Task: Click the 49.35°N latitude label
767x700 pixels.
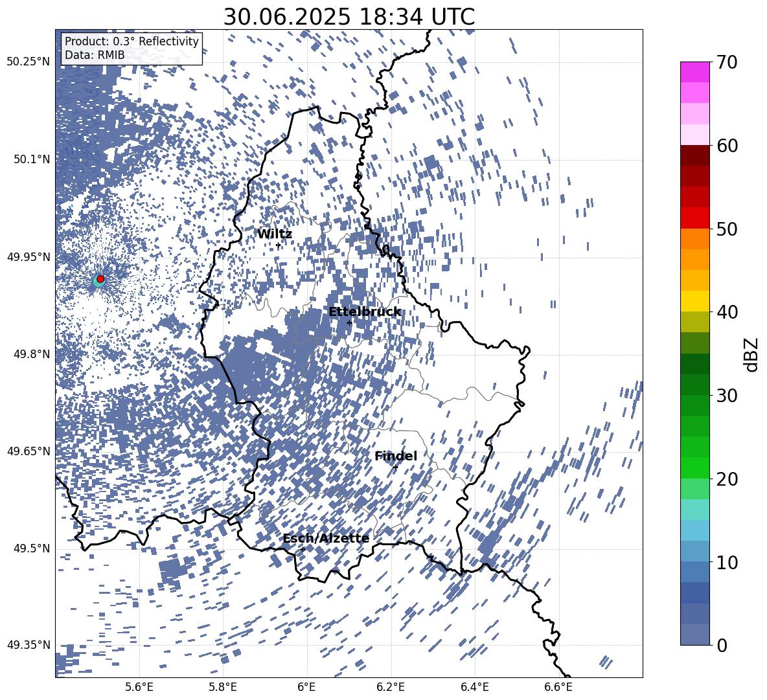Action: tap(29, 645)
